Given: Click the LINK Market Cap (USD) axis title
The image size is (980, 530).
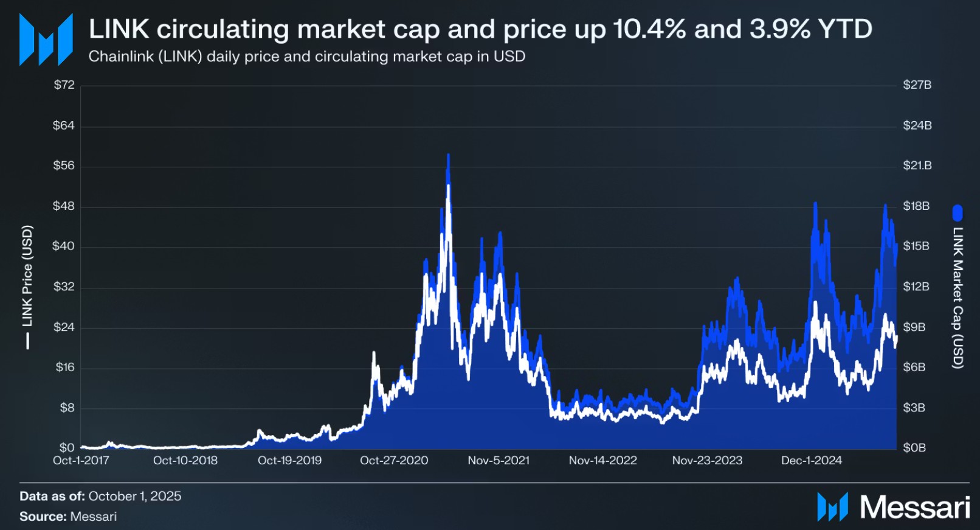Looking at the screenshot, I should pyautogui.click(x=958, y=298).
